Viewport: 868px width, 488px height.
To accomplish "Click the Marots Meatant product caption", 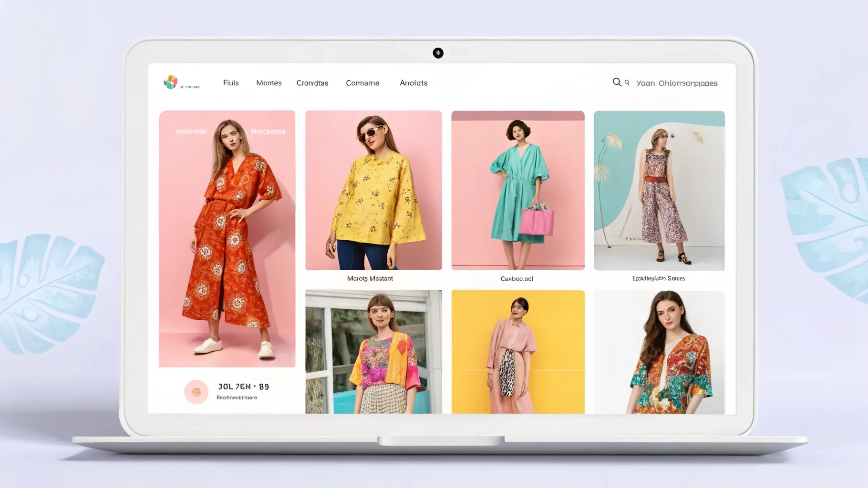I will [x=370, y=278].
